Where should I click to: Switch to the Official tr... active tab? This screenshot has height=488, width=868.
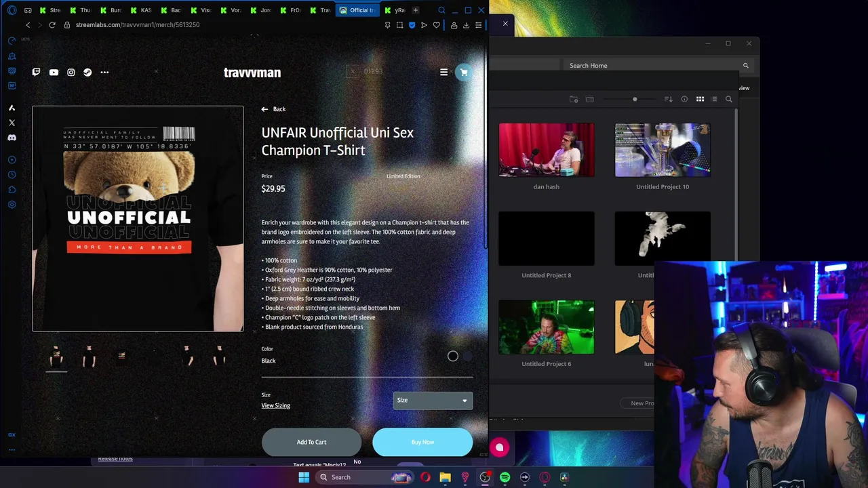tap(356, 10)
